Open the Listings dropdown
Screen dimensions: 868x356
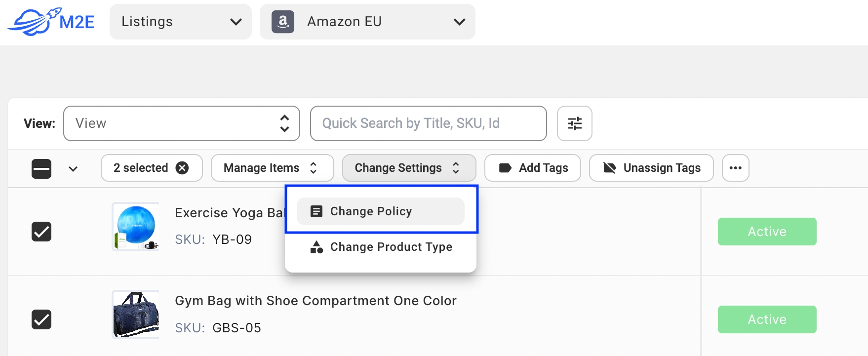(x=181, y=21)
